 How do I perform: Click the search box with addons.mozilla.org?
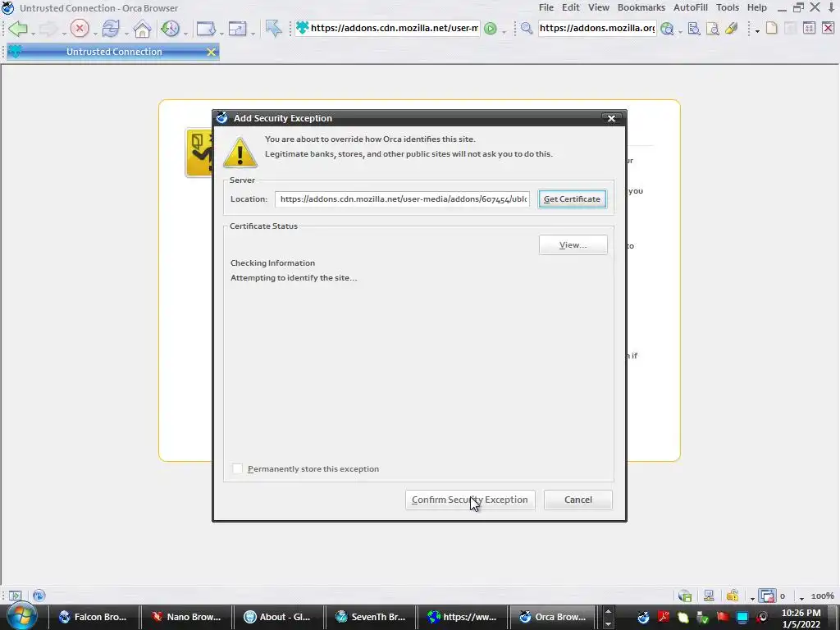coord(597,28)
